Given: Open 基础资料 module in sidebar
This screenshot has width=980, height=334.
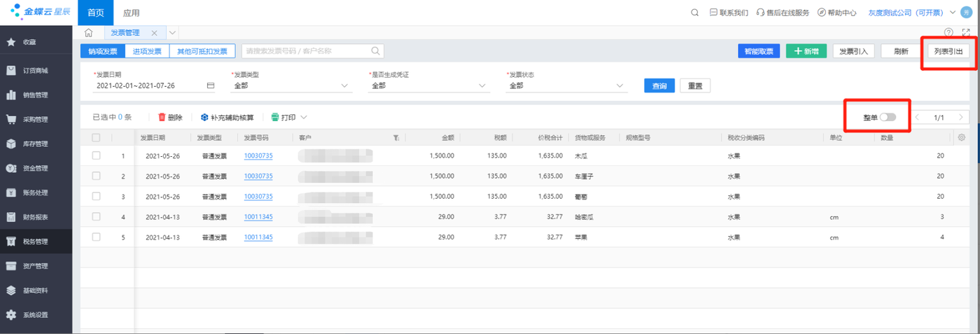Looking at the screenshot, I should [36, 291].
